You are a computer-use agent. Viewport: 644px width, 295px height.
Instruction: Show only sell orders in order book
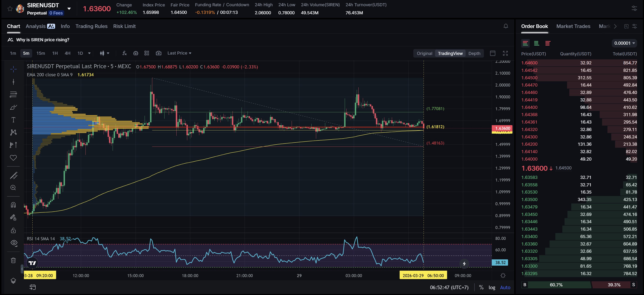547,43
